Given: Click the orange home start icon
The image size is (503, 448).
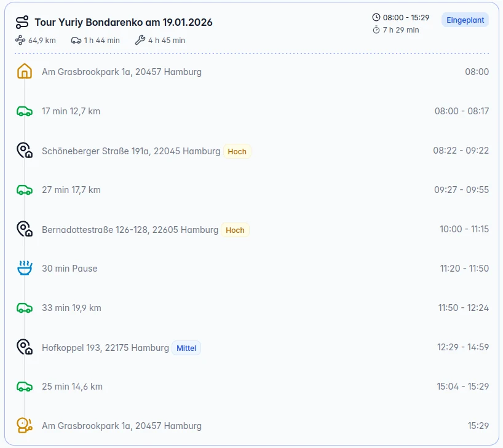Looking at the screenshot, I should click(25, 71).
